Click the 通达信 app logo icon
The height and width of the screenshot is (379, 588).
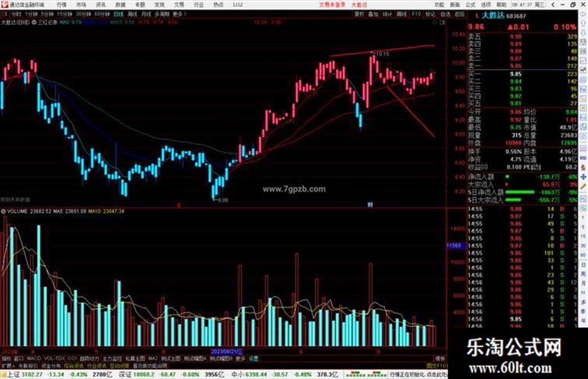(5, 4)
